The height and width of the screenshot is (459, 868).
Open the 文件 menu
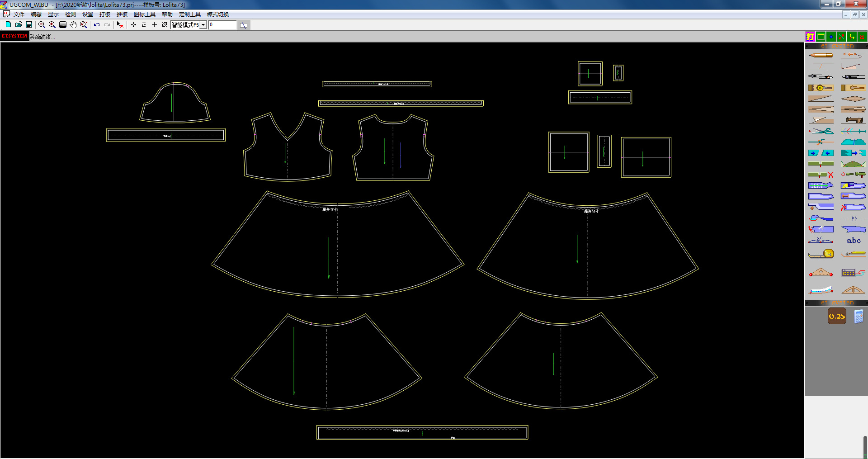[19, 14]
